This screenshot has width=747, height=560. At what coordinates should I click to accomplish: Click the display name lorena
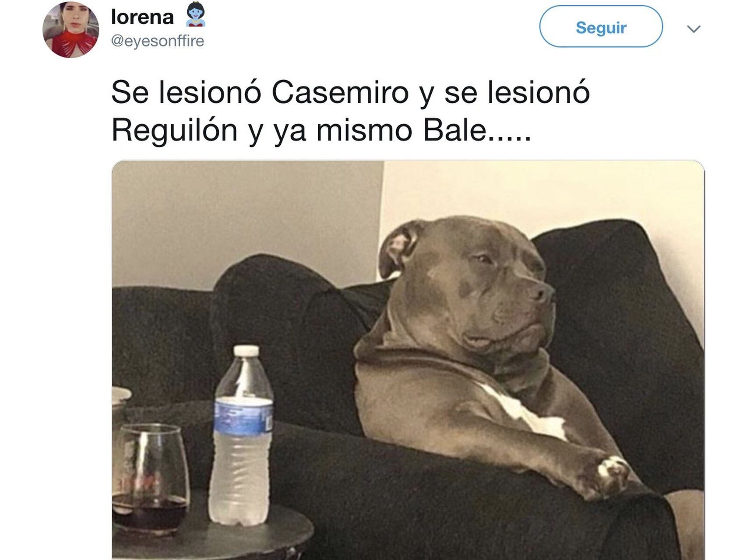[x=142, y=17]
